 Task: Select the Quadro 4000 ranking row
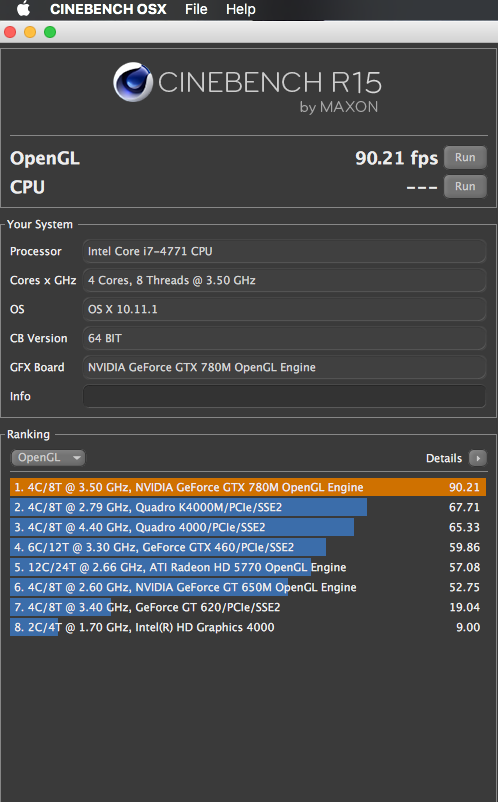[247, 527]
